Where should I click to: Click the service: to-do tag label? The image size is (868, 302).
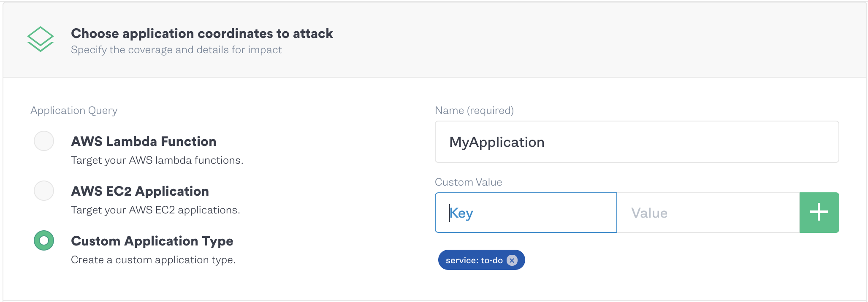[x=474, y=260]
